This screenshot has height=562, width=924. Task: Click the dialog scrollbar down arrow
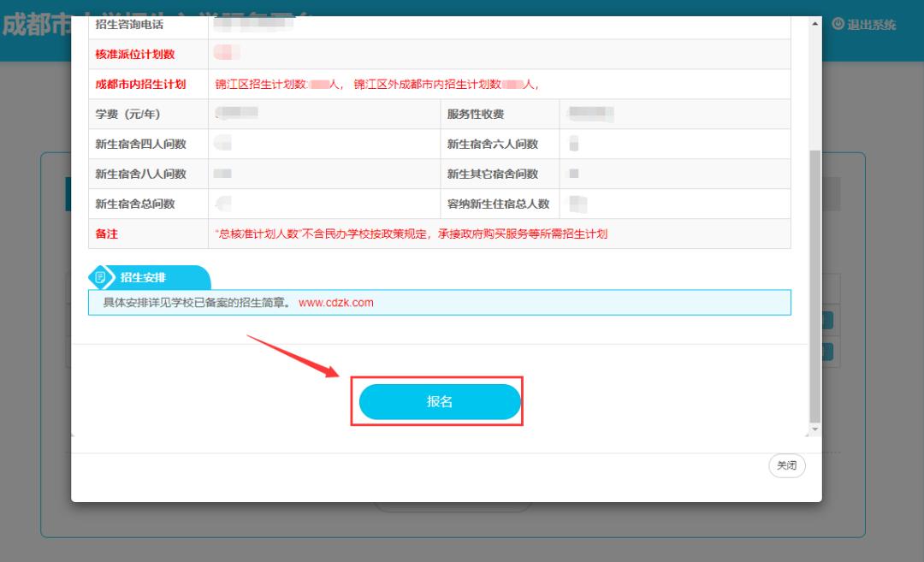(814, 429)
